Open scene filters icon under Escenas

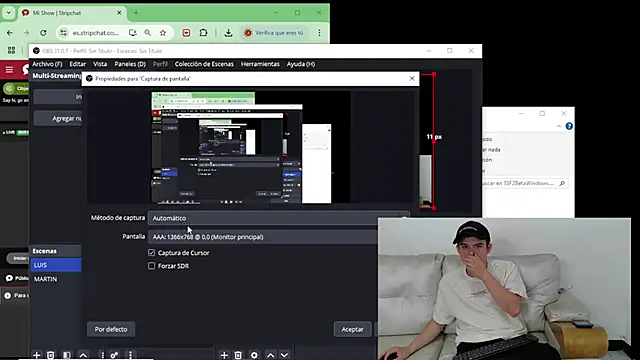click(x=67, y=355)
